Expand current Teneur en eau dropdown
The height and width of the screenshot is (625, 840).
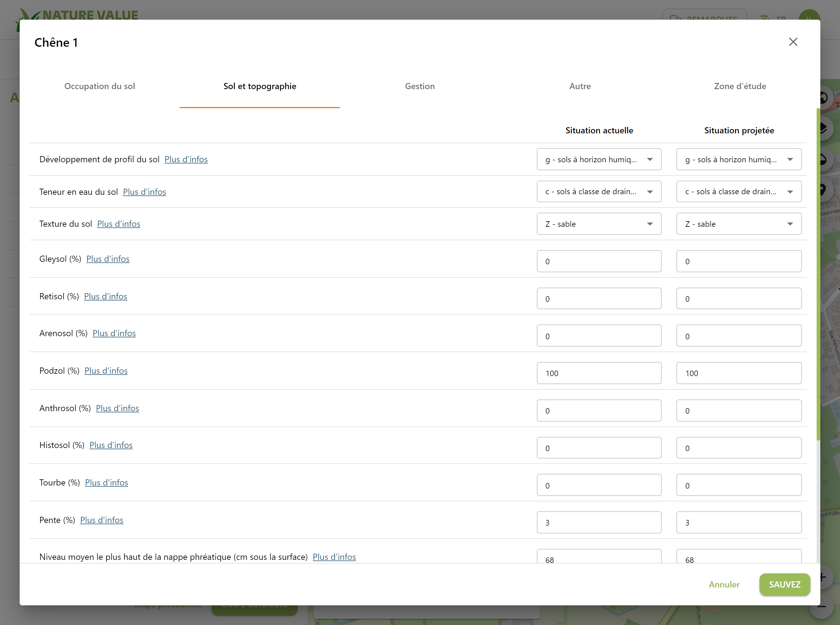(x=599, y=191)
